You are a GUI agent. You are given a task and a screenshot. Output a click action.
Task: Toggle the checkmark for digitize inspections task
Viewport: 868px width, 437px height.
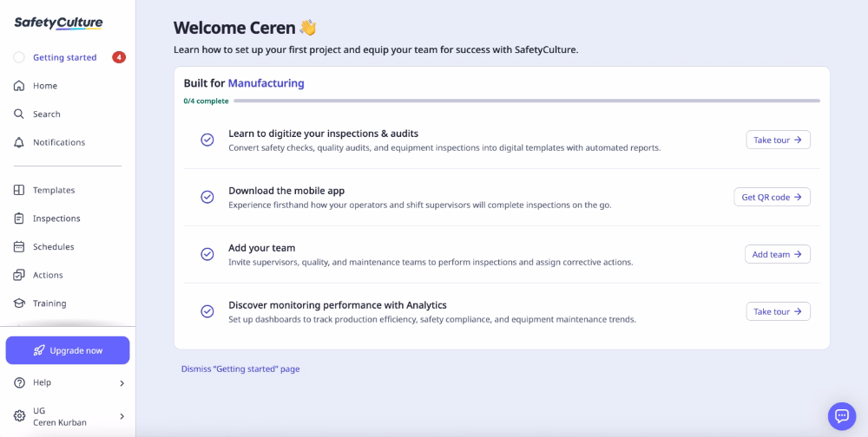coord(207,140)
